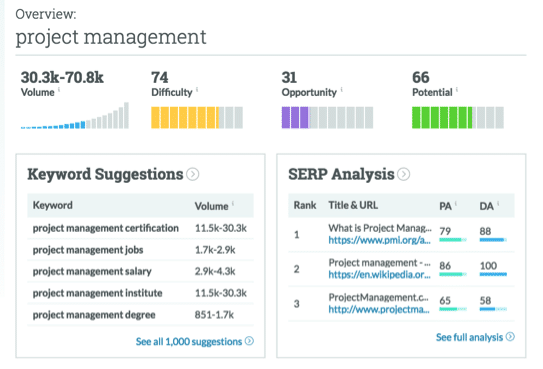Image resolution: width=543 pixels, height=369 pixels.
Task: Click the 66 Potential score
Action: pyautogui.click(x=421, y=78)
